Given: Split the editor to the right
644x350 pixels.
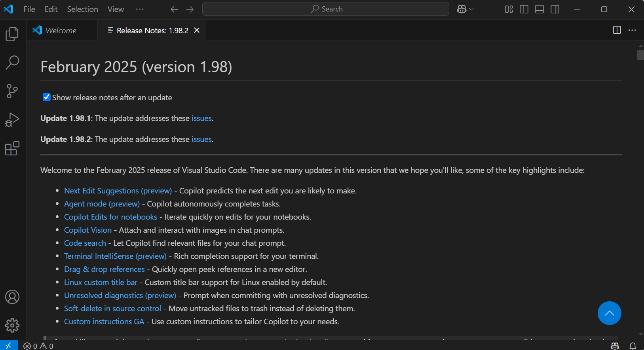Looking at the screenshot, I should (x=617, y=30).
